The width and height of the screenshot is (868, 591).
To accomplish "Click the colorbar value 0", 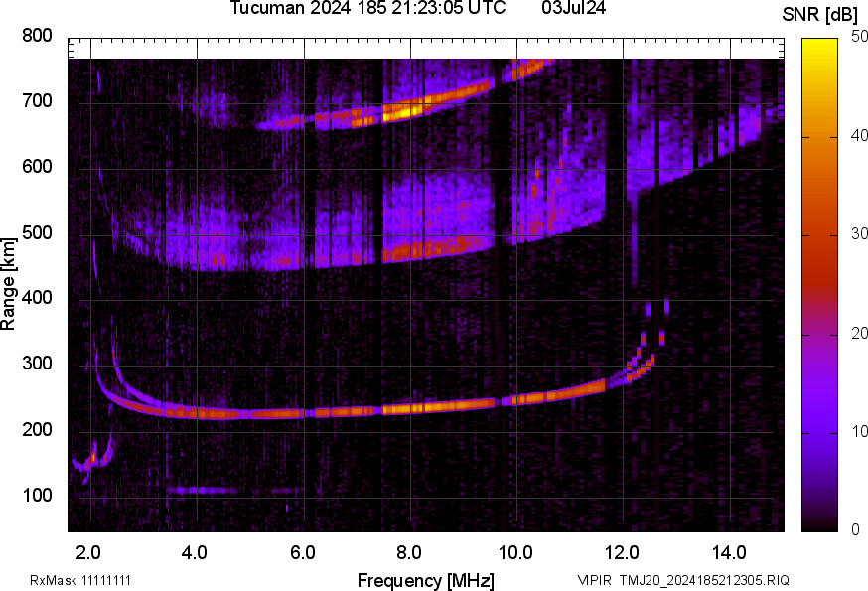I will 855,530.
